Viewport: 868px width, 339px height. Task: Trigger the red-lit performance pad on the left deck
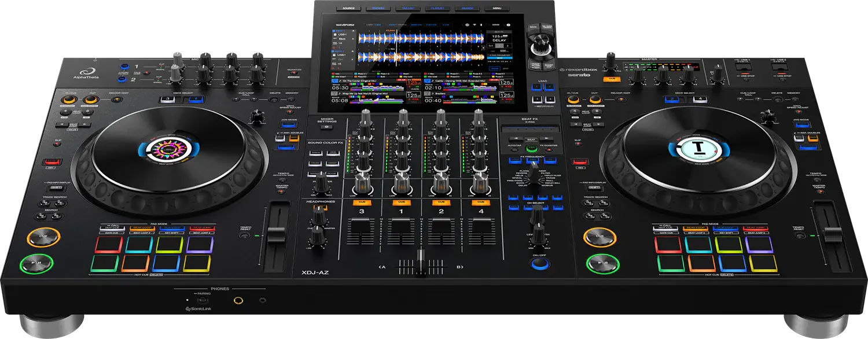point(108,244)
